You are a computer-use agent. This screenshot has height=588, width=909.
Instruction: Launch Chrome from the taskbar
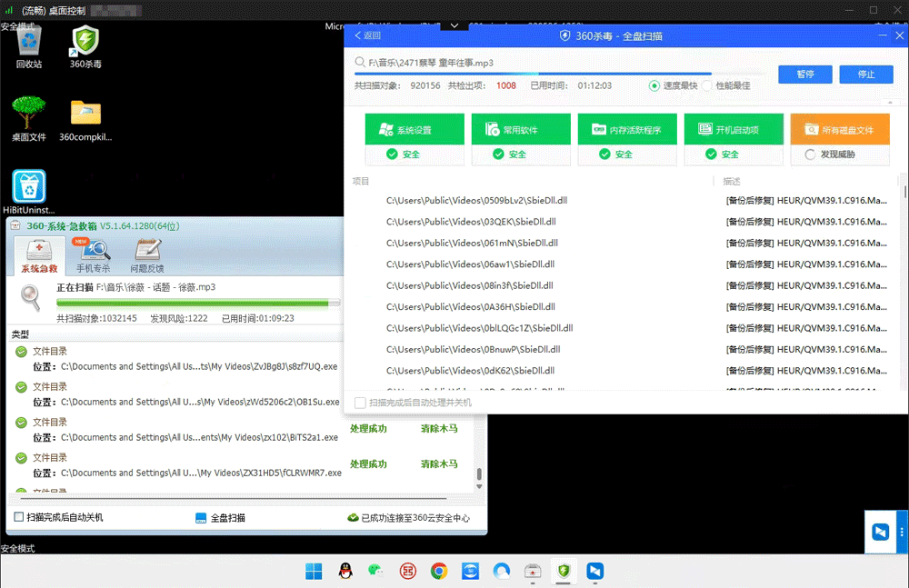[x=439, y=571]
